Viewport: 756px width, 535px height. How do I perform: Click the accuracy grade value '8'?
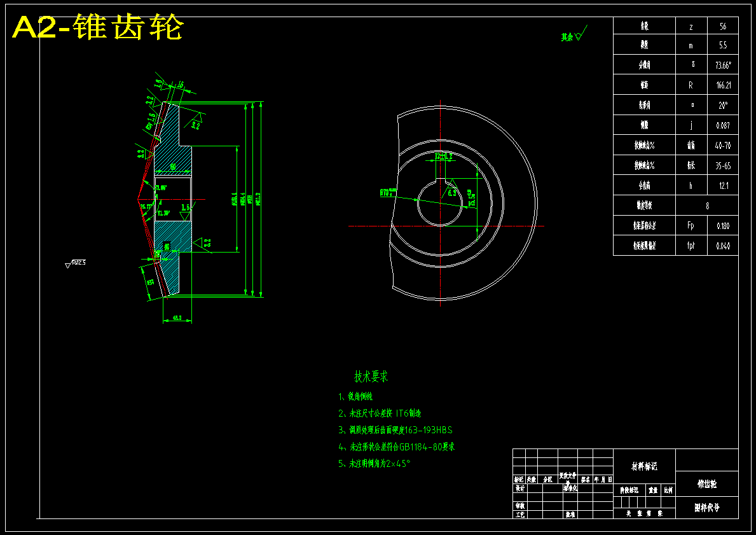707,205
